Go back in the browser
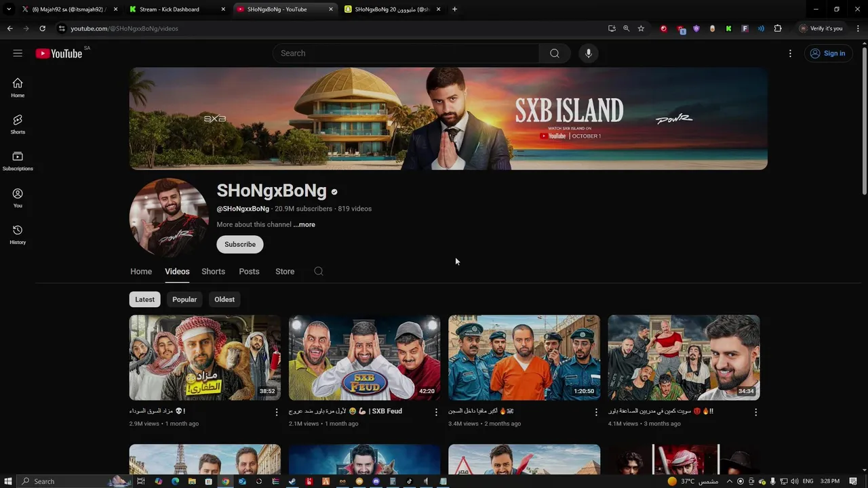The width and height of the screenshot is (868, 488). click(9, 28)
